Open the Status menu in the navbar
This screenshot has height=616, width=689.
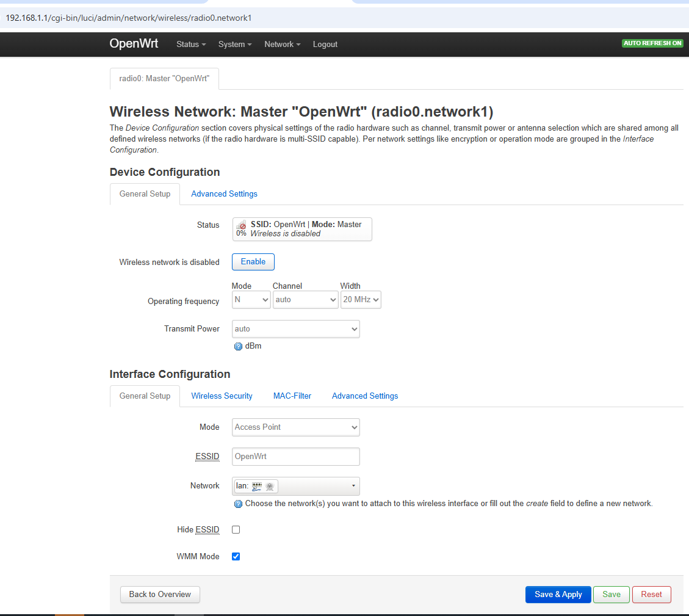point(191,45)
